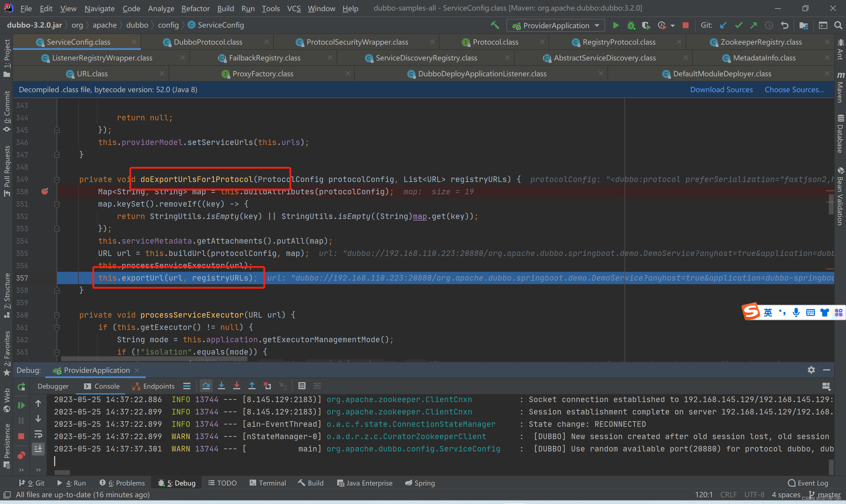Toggle the Database tool window stripe
This screenshot has height=504, width=846.
click(x=840, y=134)
